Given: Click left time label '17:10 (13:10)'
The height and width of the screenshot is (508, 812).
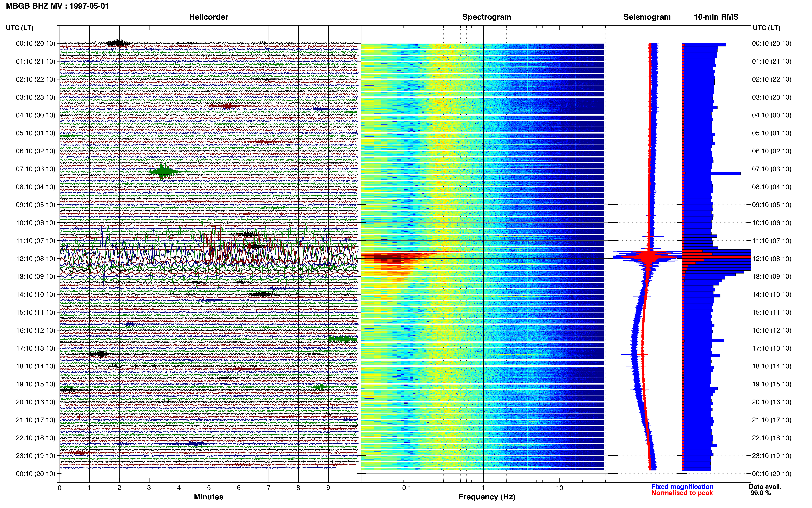Looking at the screenshot, I should (x=36, y=348).
